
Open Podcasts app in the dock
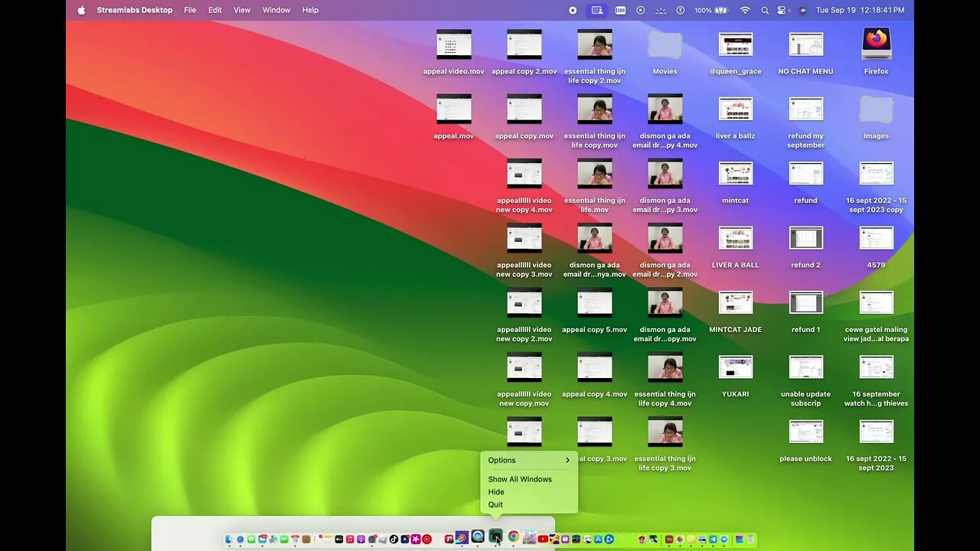[361, 539]
